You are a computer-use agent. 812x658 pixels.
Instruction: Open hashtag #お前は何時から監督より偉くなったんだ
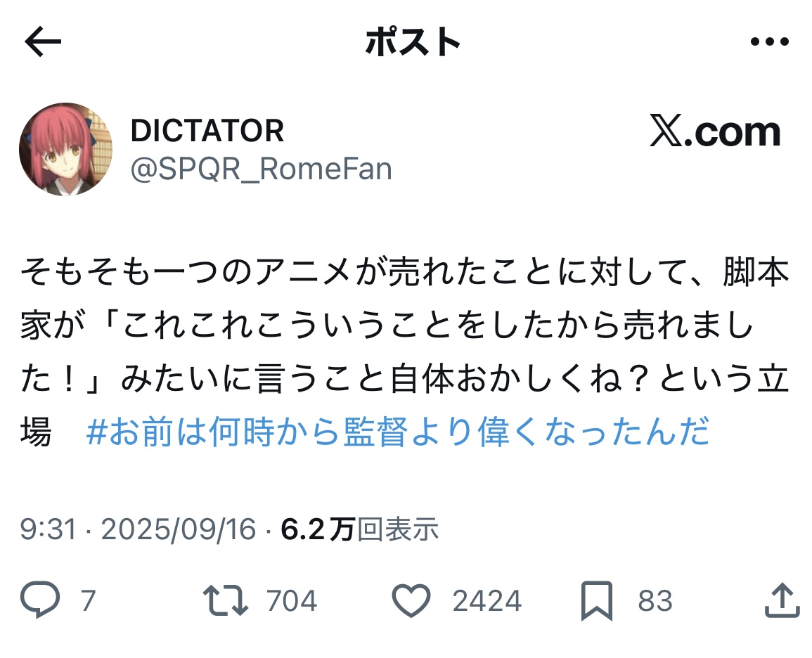[398, 431]
